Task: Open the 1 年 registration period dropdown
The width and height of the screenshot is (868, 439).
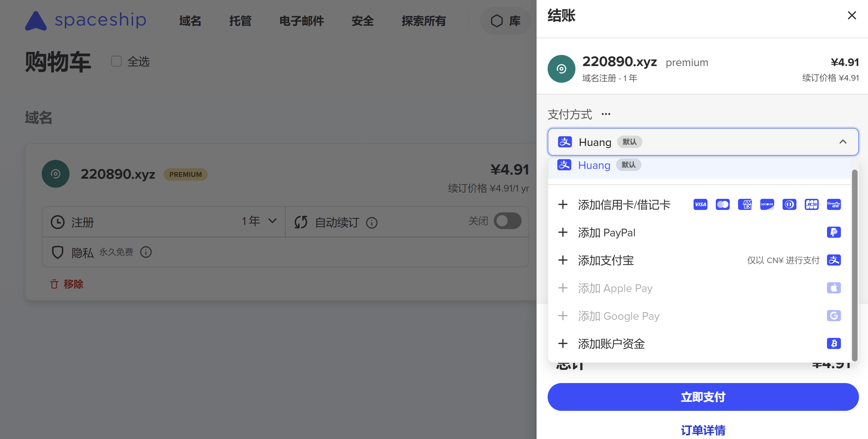Action: (259, 221)
